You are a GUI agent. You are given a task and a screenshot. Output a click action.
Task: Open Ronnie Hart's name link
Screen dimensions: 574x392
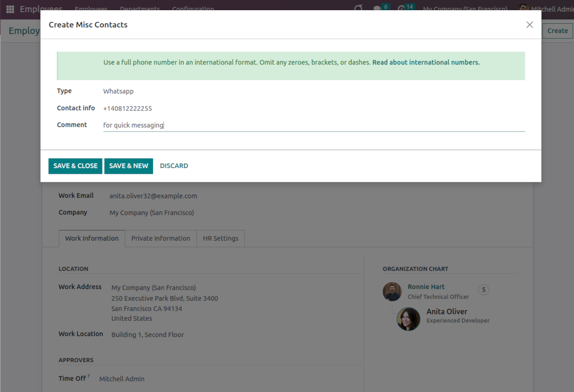pos(426,287)
